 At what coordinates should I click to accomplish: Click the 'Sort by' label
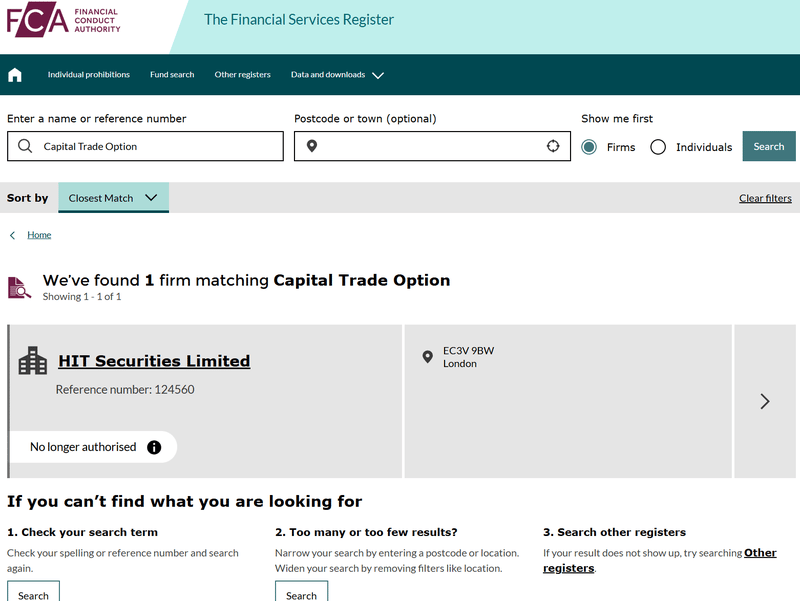pyautogui.click(x=28, y=198)
